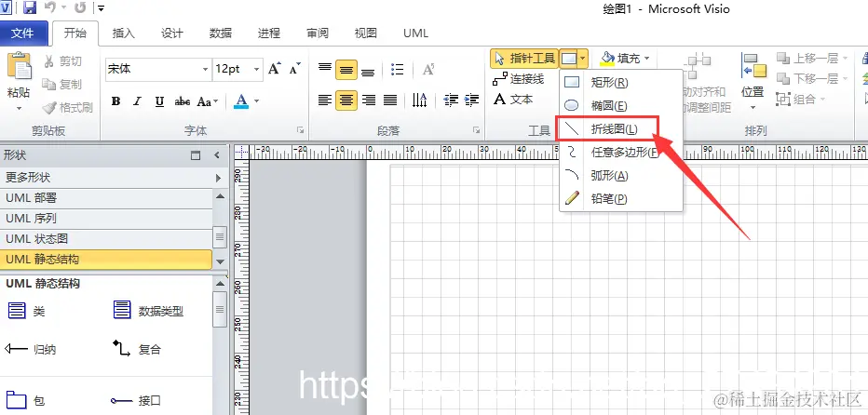The image size is (868, 415).
Task: Open the Fill (填充) color dropdown
Action: pos(646,58)
